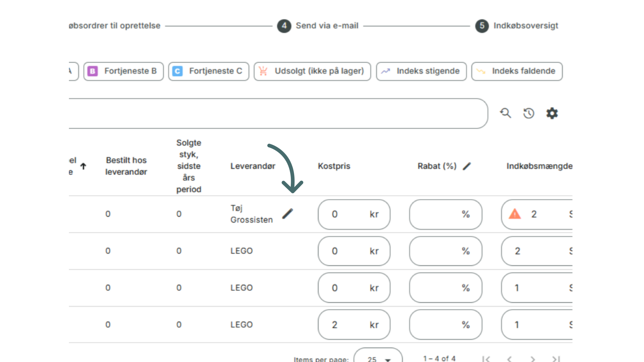Toggle the Fortjeneste C filter chip
644x362 pixels.
click(209, 71)
